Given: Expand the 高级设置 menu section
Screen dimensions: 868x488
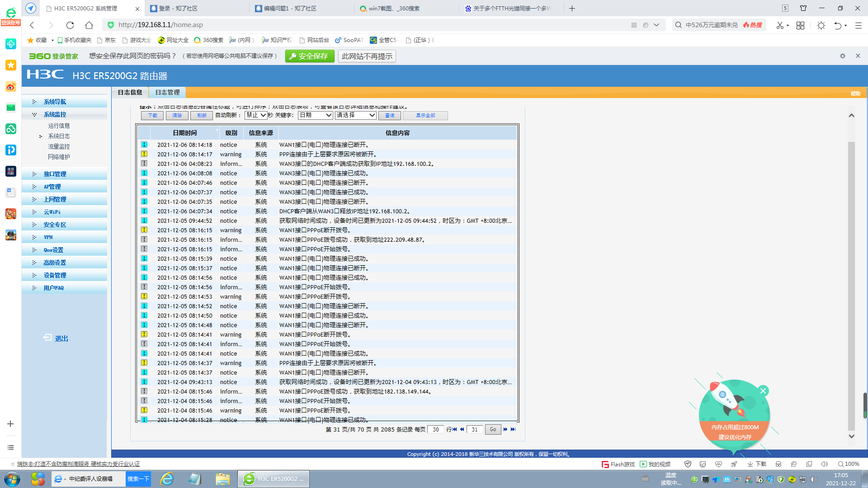Looking at the screenshot, I should pyautogui.click(x=55, y=263).
